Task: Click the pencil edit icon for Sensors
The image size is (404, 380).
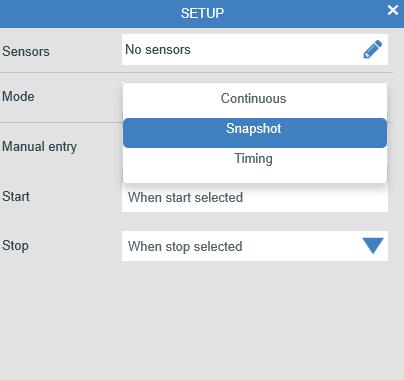Action: (372, 49)
